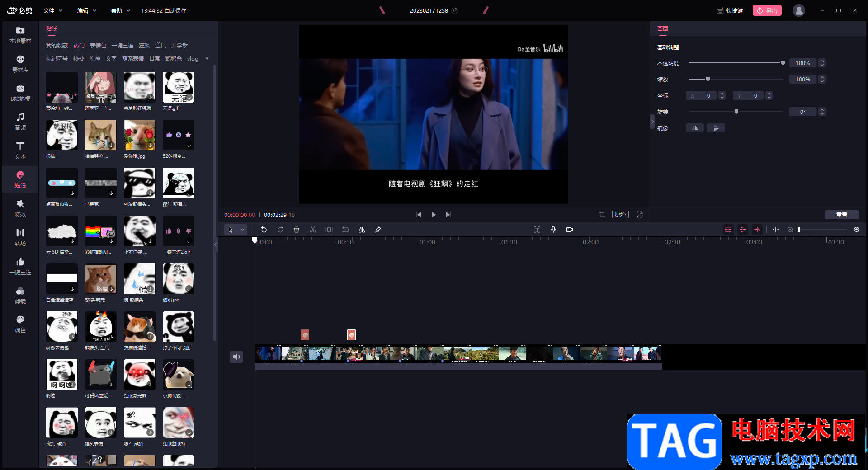868x470 pixels.
Task: Open the B站热梗 panel
Action: (20, 93)
